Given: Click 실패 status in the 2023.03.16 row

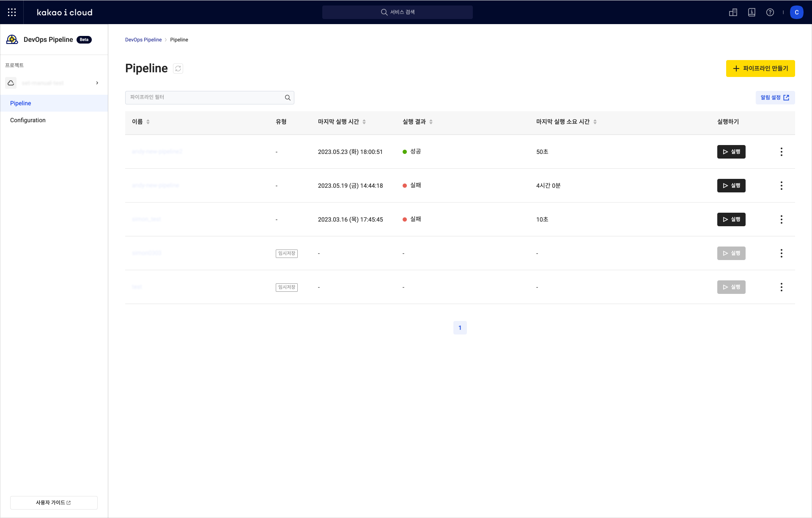Looking at the screenshot, I should [x=415, y=219].
